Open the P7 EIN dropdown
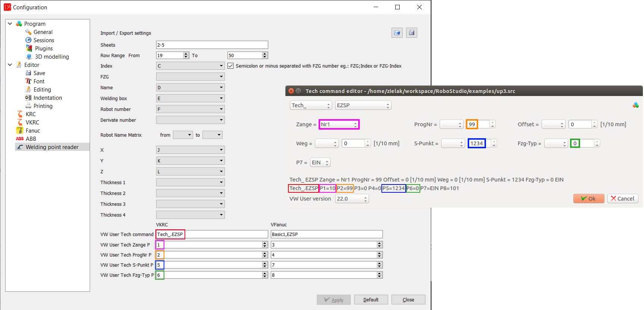The width and height of the screenshot is (644, 310). [x=321, y=162]
